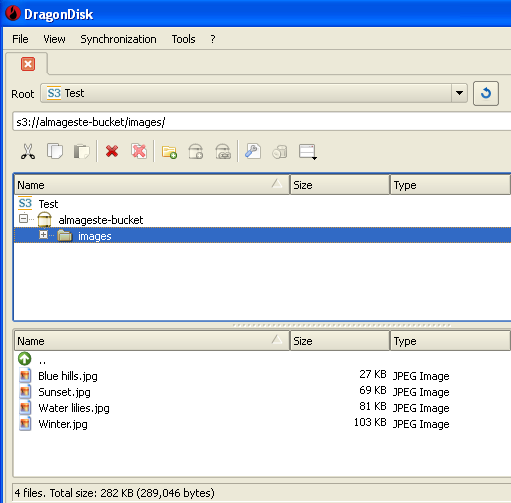The height and width of the screenshot is (503, 511).
Task: Open the wrench properties tool icon
Action: [x=253, y=151]
